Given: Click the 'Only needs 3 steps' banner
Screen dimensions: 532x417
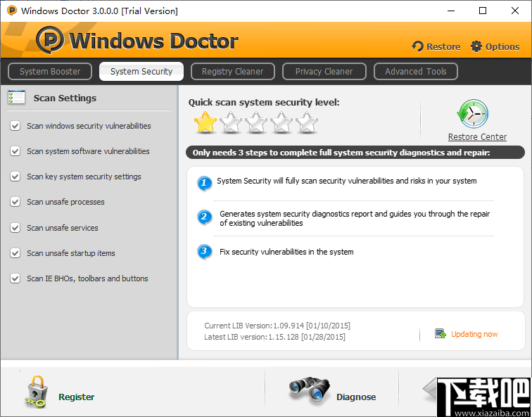Looking at the screenshot, I should [355, 153].
